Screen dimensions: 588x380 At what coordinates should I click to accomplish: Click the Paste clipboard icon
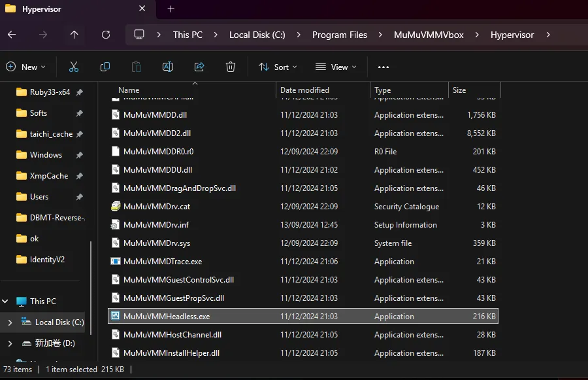[x=137, y=67]
